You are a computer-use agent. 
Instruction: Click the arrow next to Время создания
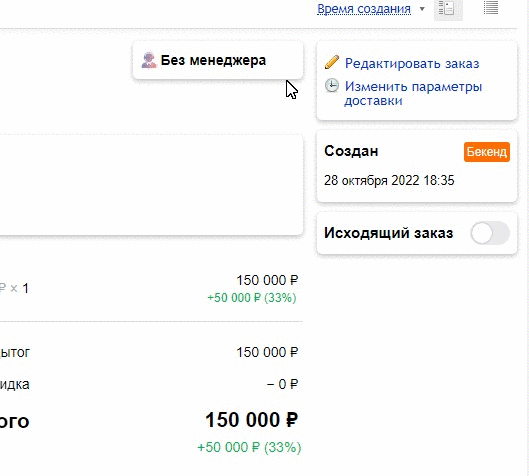tap(422, 9)
